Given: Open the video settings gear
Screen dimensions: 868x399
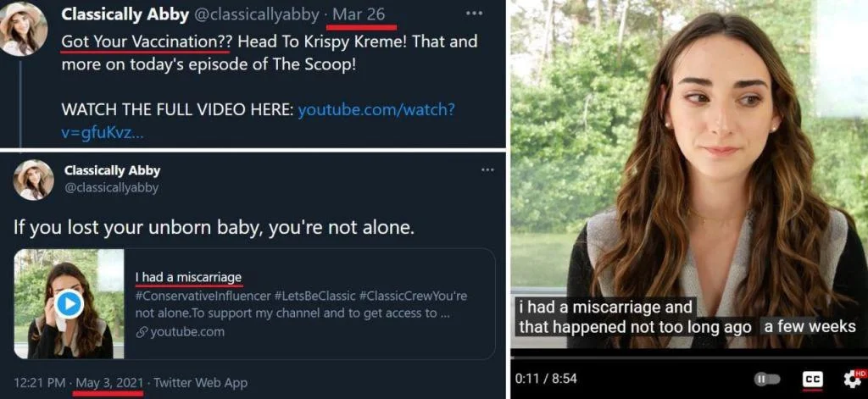Looking at the screenshot, I should point(852,379).
